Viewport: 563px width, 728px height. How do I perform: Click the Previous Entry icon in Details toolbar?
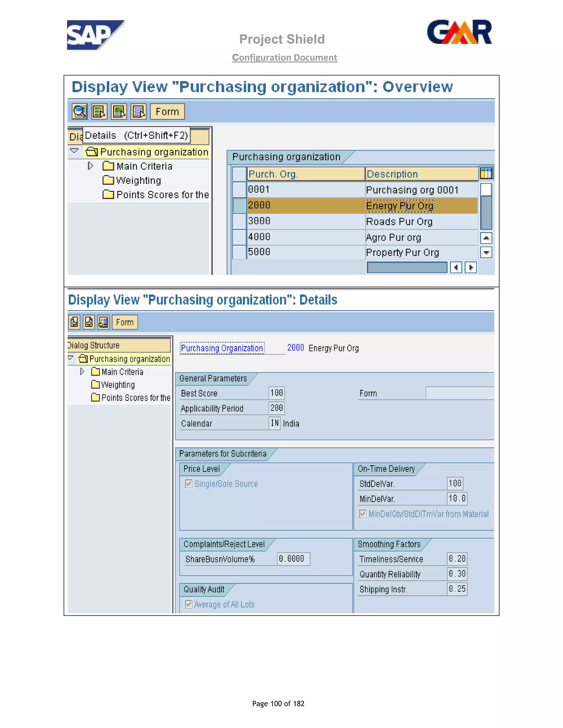(x=74, y=322)
